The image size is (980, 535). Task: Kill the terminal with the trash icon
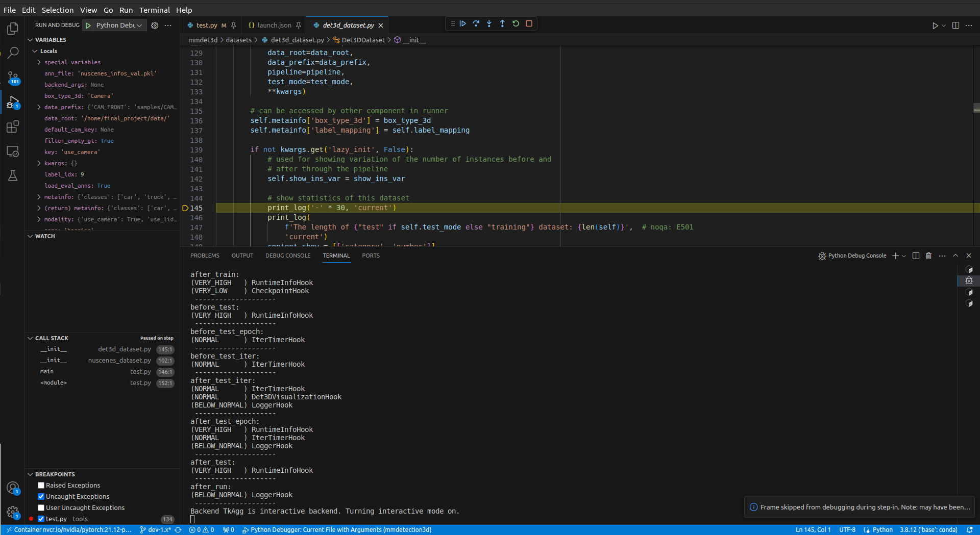click(x=928, y=256)
